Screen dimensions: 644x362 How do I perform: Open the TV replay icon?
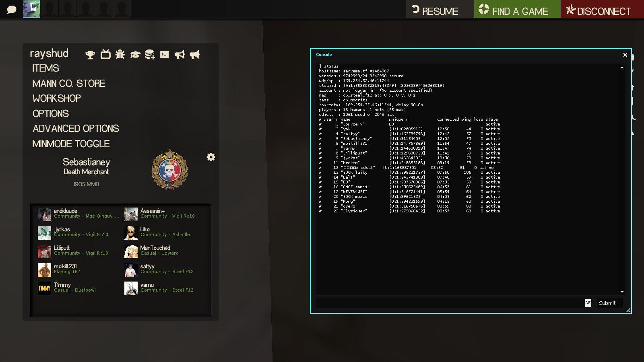[105, 54]
